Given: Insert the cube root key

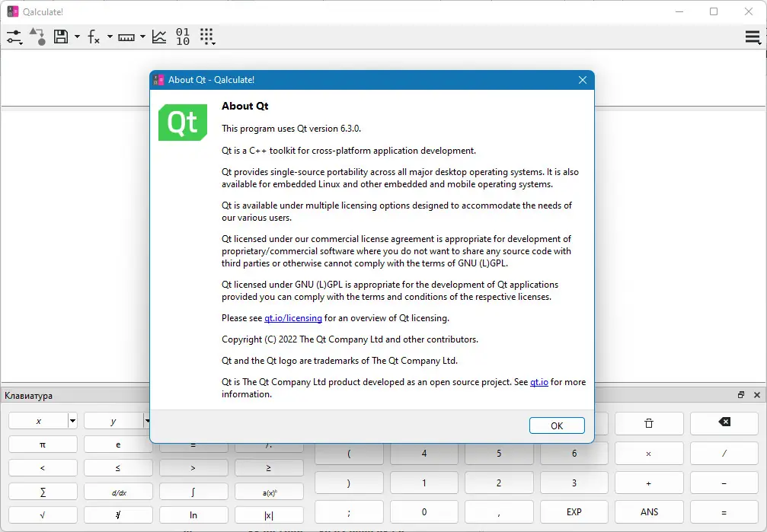Looking at the screenshot, I should coord(118,515).
